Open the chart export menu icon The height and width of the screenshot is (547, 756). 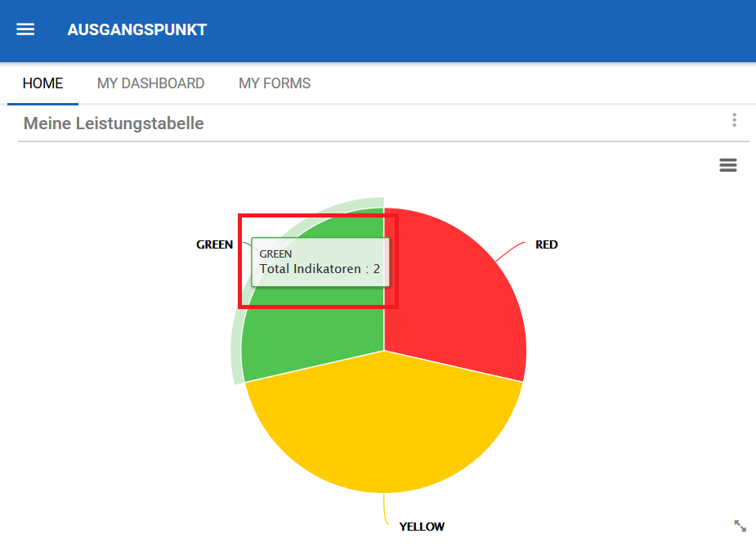(727, 165)
